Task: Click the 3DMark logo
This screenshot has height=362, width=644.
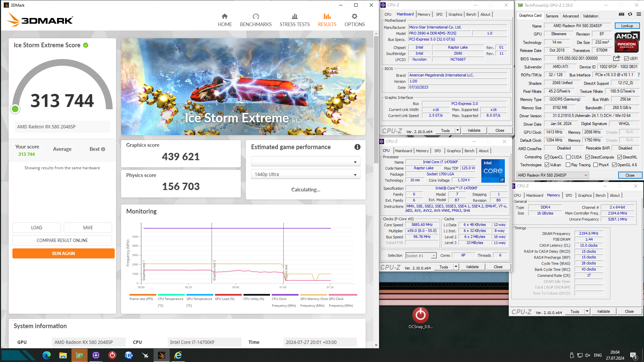Action: [40, 20]
